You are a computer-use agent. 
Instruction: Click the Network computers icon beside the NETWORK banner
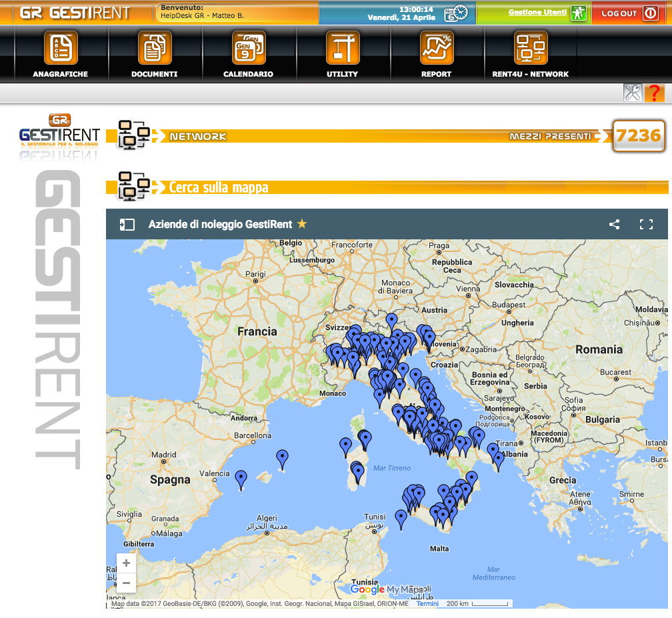click(x=133, y=135)
